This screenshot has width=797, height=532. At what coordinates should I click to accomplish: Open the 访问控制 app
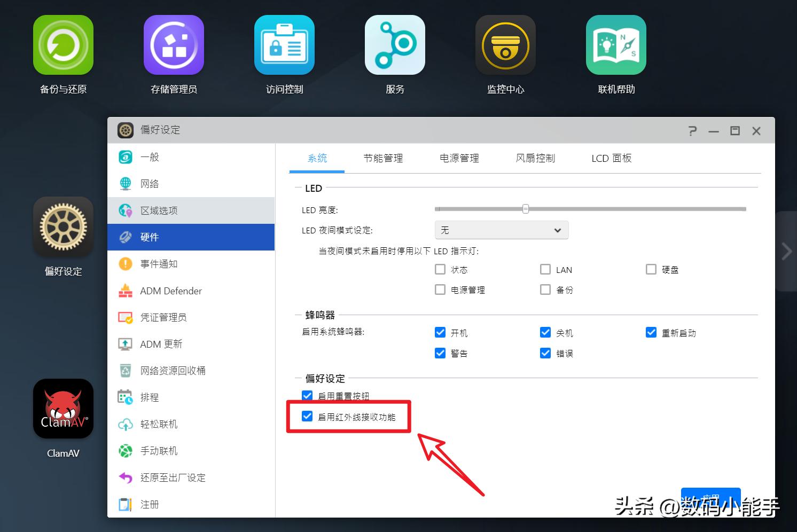tap(284, 45)
